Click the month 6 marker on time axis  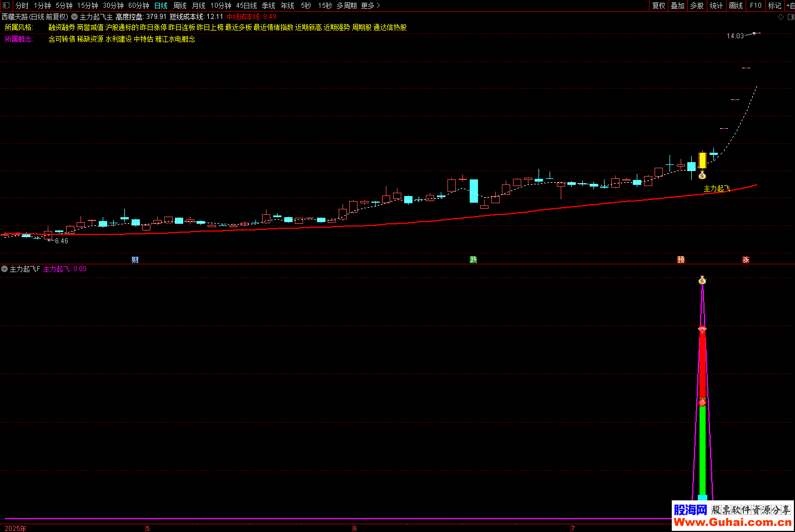355,528
